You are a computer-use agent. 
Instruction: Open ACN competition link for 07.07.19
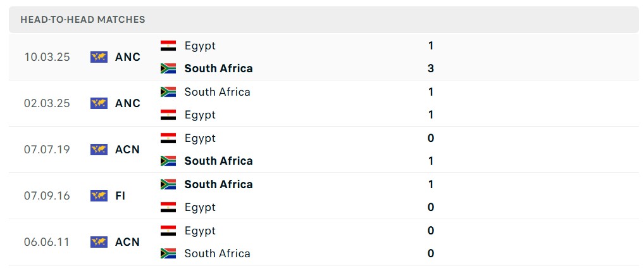coord(128,150)
